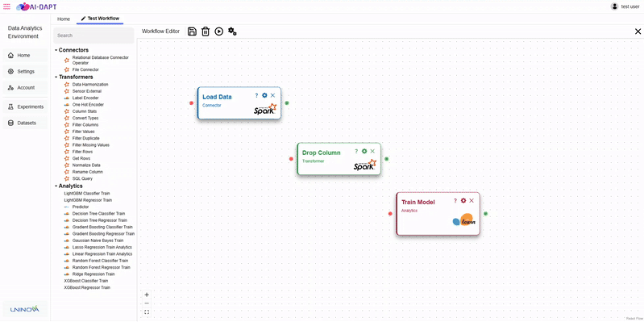
Task: Collapse the Transformers section
Action: click(x=56, y=77)
